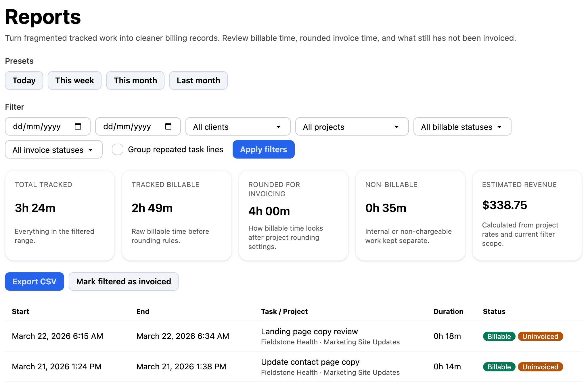This screenshot has height=382, width=588.
Task: Click Mark filtered as invoiced
Action: click(x=123, y=281)
